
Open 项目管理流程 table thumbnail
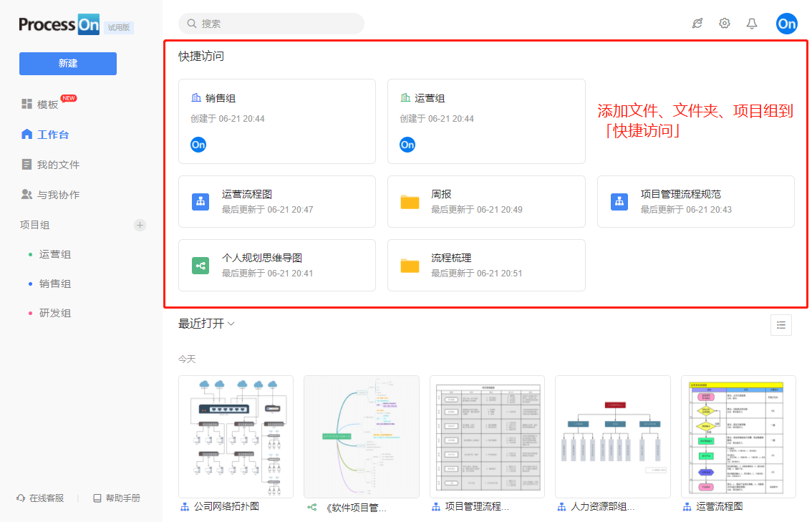[488, 437]
